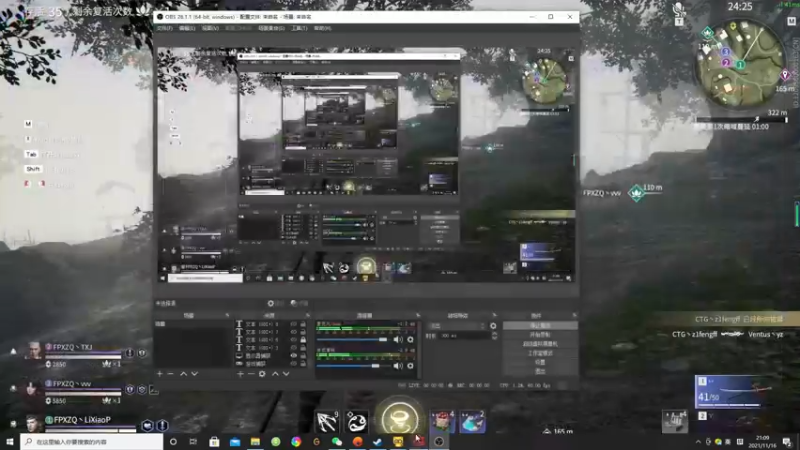Add a new source with the plus button
Screen dimensions: 800x450
[x=240, y=374]
